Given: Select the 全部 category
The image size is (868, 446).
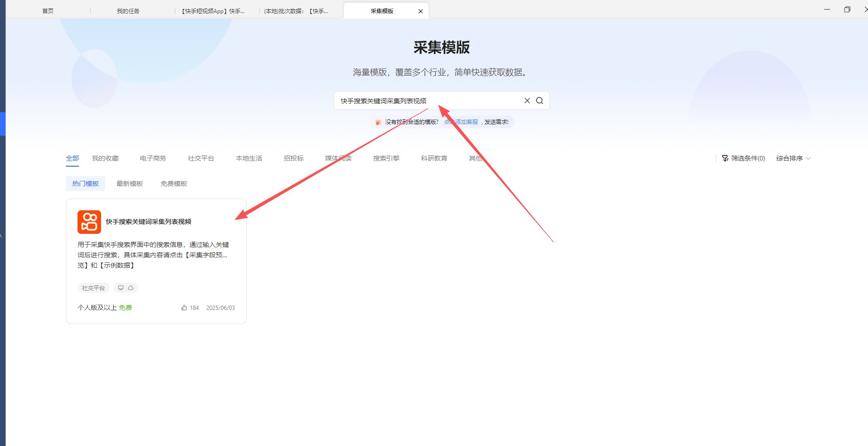Looking at the screenshot, I should coord(72,158).
